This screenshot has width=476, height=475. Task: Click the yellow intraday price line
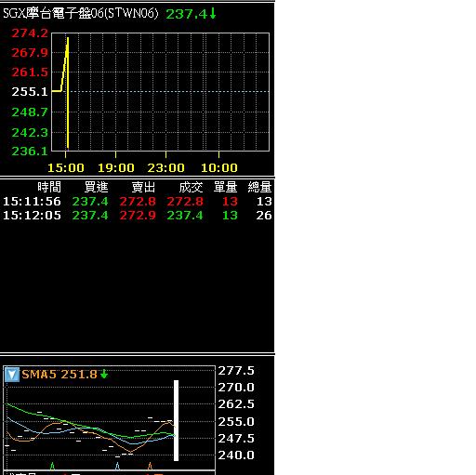[67, 93]
